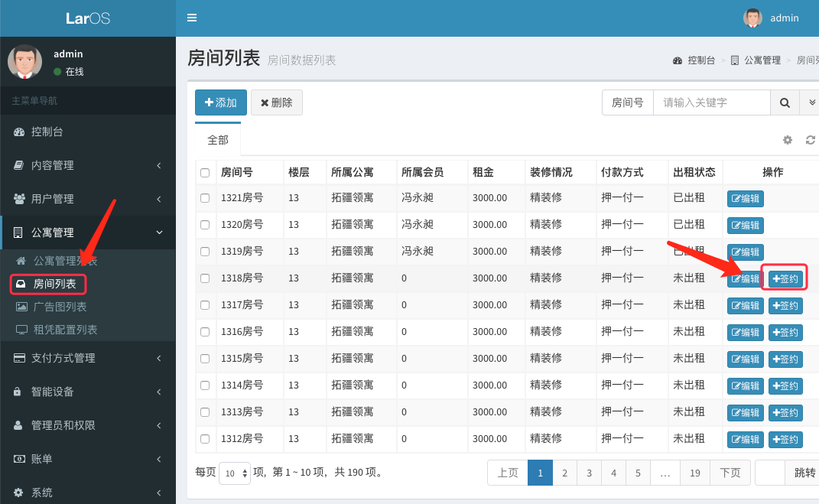The height and width of the screenshot is (504, 819).
Task: Click 签约 for 1312房号
Action: point(785,439)
